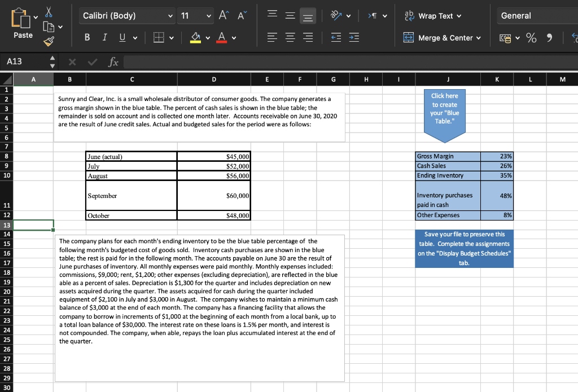The image size is (578, 392).
Task: Select column D header
Action: pos(214,79)
